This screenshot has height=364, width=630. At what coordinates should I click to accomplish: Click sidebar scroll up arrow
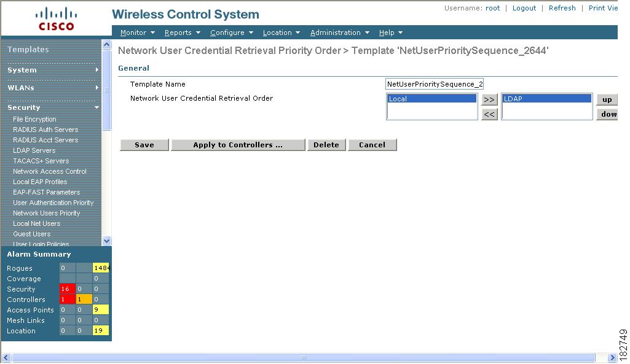[x=106, y=45]
